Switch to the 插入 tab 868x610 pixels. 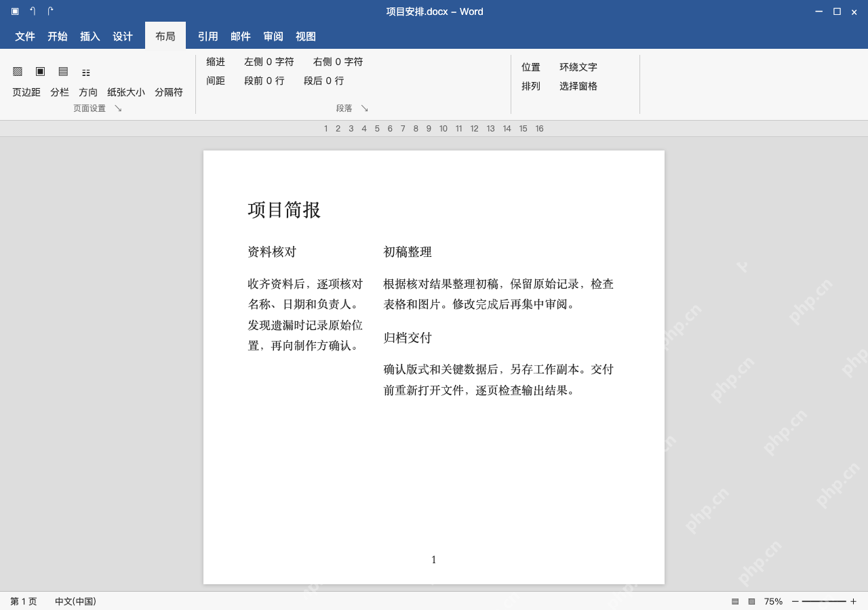pyautogui.click(x=90, y=37)
